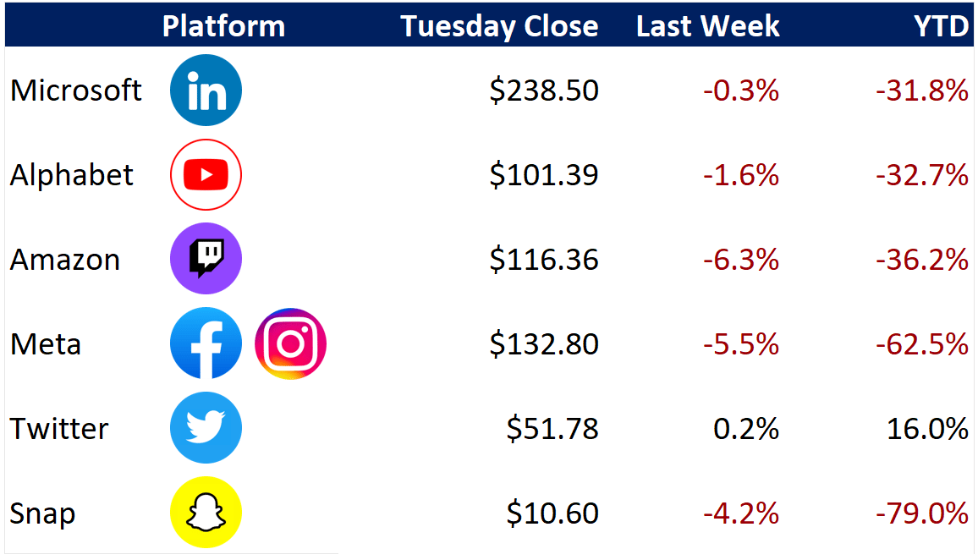Select Alphabet's -1.6% last week change

tap(741, 175)
